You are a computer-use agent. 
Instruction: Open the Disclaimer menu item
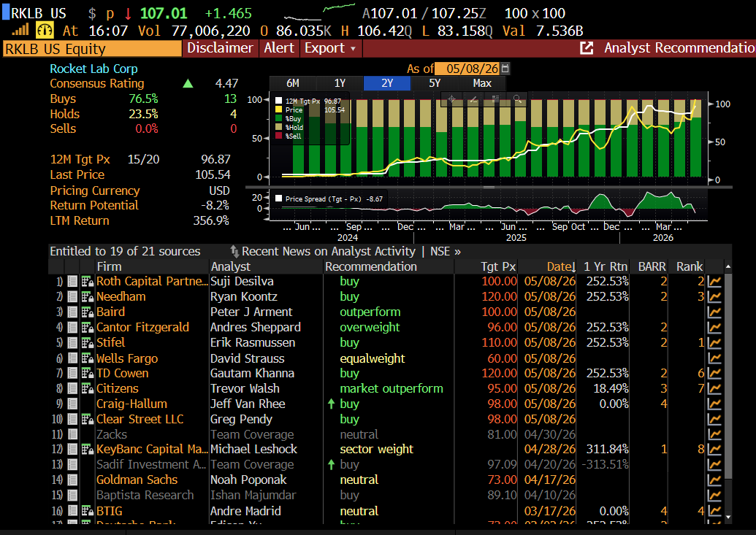point(220,48)
